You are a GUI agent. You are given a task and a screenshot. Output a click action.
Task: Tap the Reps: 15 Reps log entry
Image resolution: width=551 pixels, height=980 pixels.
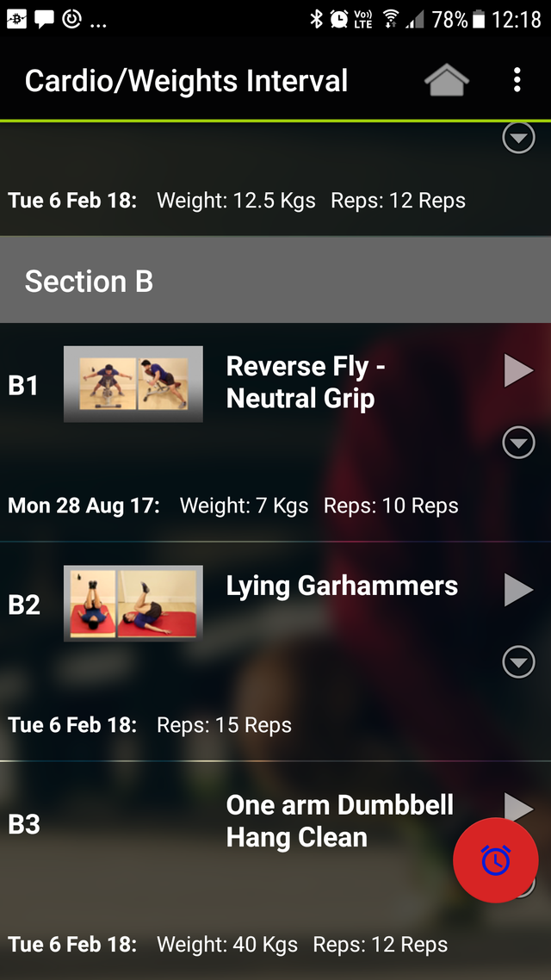(x=224, y=725)
